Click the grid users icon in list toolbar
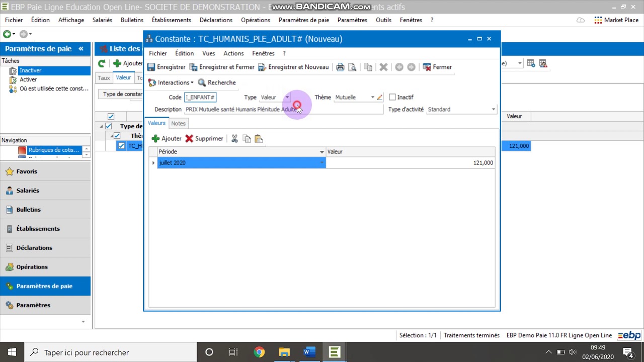Screen dimensions: 644x362 point(543,63)
